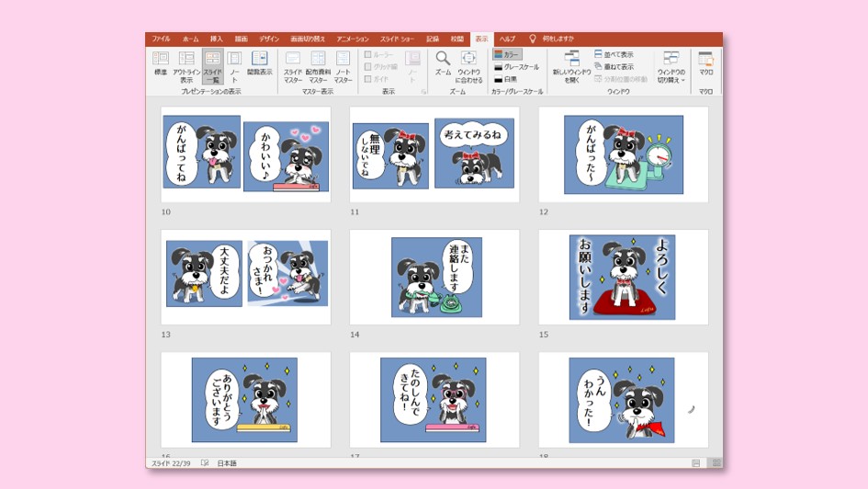This screenshot has width=868, height=489.
Task: Open the Zoom (ズーム) dialog
Action: tap(443, 63)
